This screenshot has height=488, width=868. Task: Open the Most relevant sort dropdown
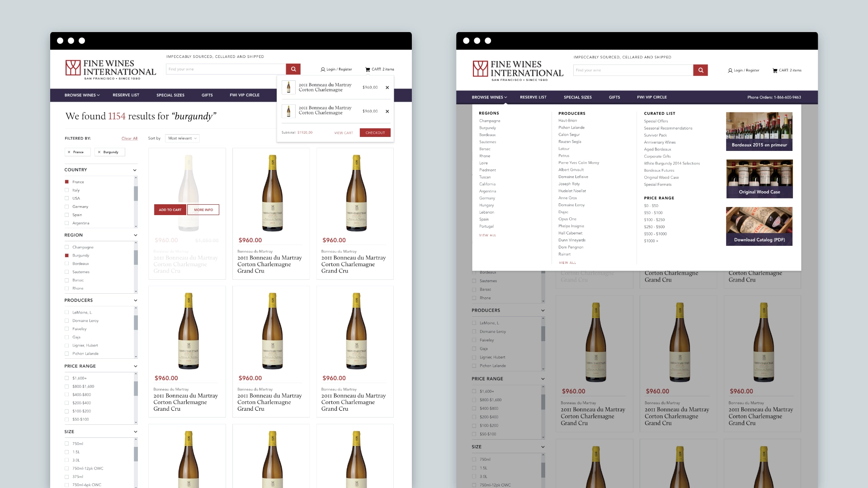tap(182, 139)
